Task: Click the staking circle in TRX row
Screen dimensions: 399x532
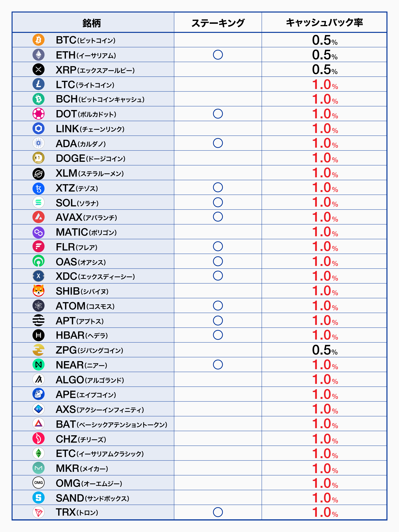Action: [x=218, y=512]
